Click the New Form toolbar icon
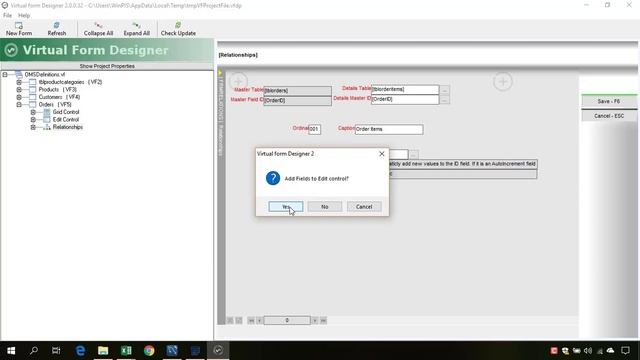The height and width of the screenshot is (360, 640). coord(19,25)
